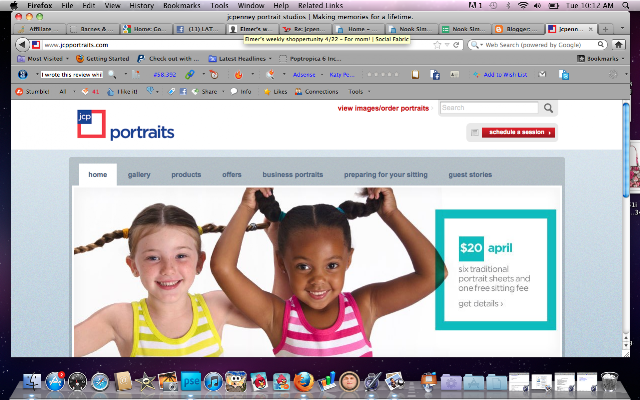640x400 pixels.
Task: Open the Bookmarks menu in the menu bar
Action: click(x=182, y=5)
